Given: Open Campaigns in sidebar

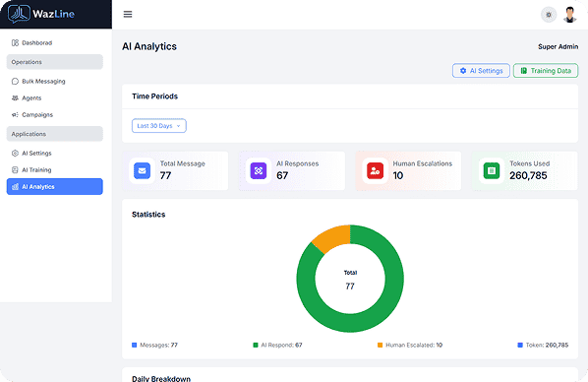Looking at the screenshot, I should click(x=55, y=114).
